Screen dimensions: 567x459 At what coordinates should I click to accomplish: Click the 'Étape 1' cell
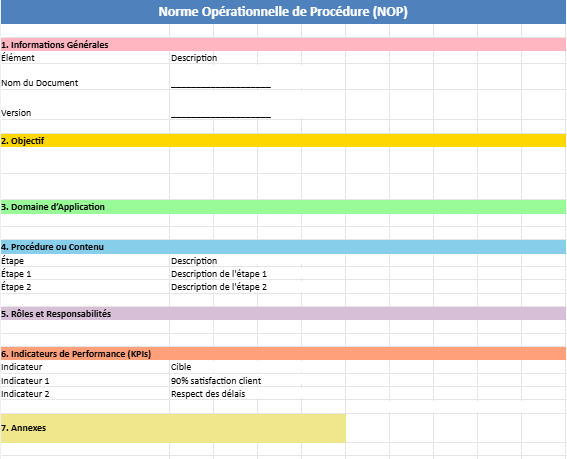85,273
